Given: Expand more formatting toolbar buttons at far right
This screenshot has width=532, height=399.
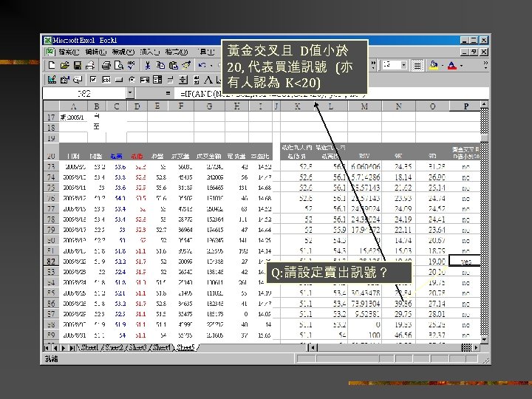Looking at the screenshot, I should tap(485, 65).
